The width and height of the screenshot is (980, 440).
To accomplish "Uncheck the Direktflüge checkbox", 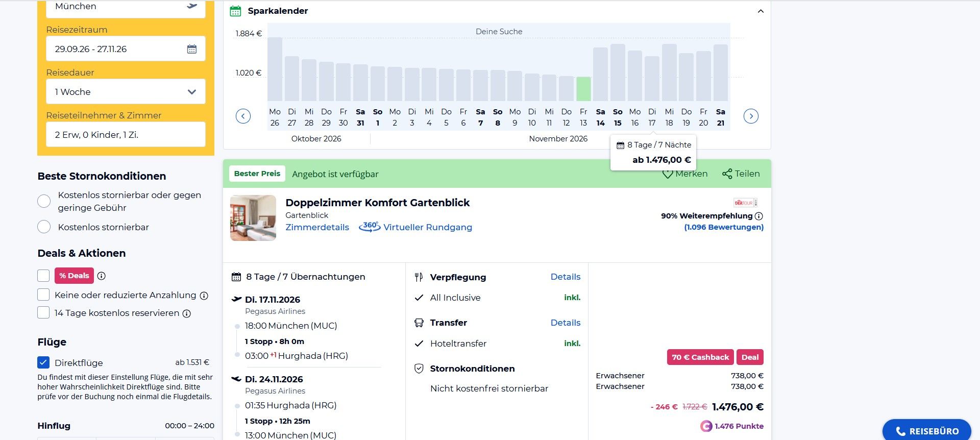I will [x=43, y=362].
